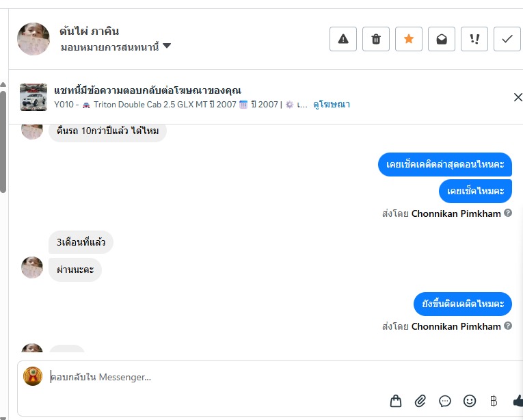523x420 pixels.
Task: Toggle the orange star follow-up flag
Action: click(x=409, y=39)
